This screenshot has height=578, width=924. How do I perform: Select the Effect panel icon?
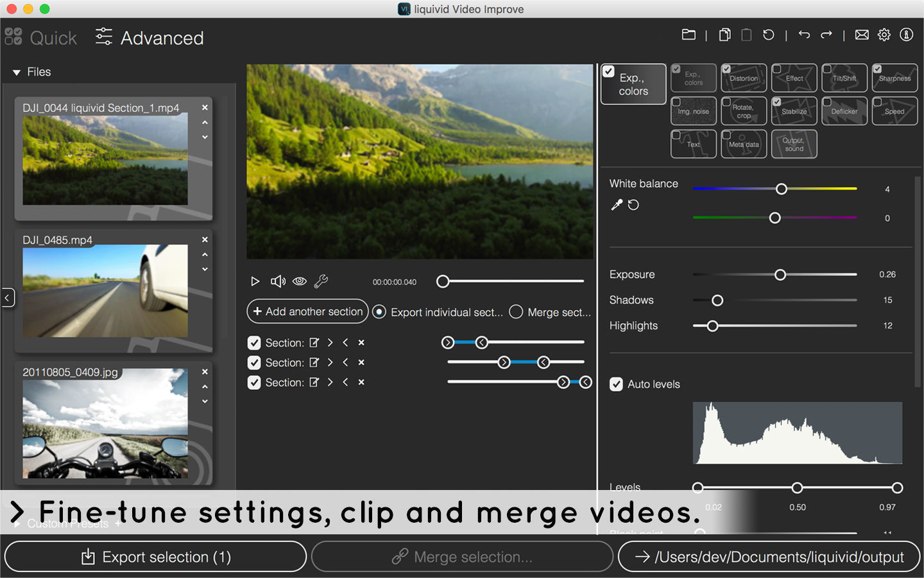[794, 77]
